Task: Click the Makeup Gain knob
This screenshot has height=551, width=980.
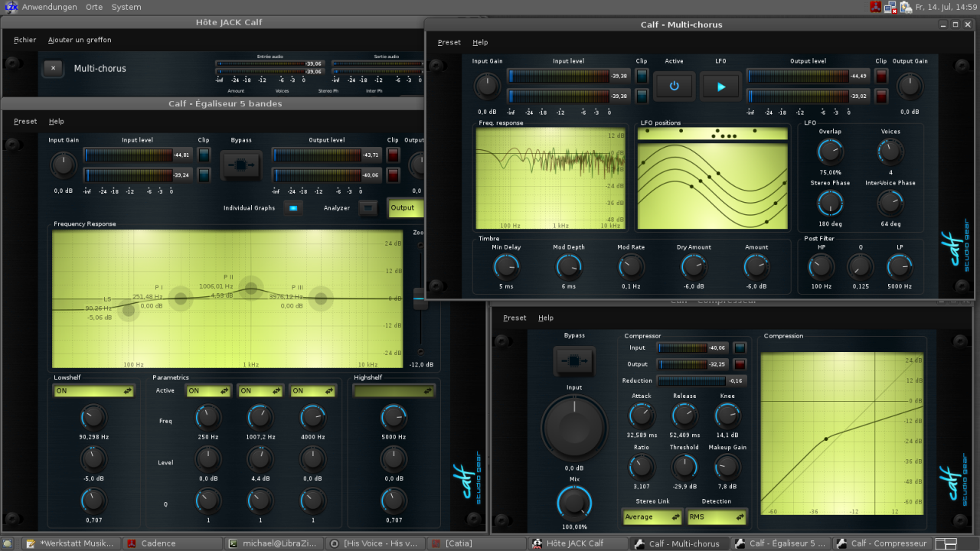Action: 727,467
